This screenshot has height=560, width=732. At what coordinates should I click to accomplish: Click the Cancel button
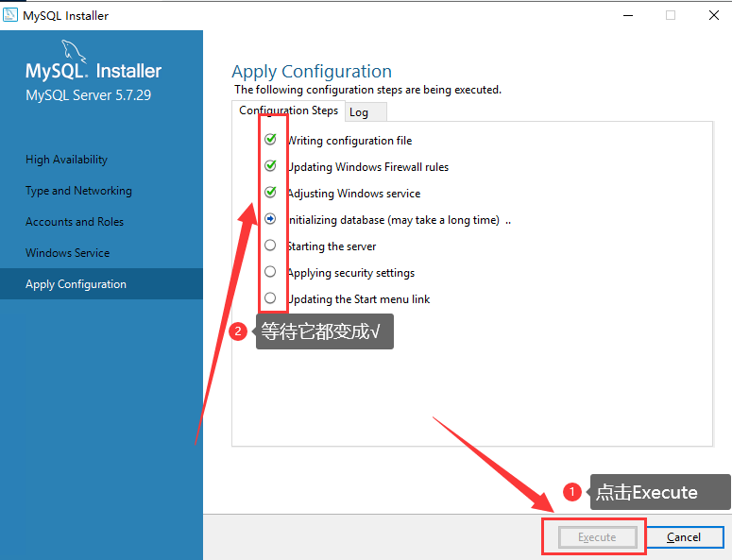pos(684,537)
